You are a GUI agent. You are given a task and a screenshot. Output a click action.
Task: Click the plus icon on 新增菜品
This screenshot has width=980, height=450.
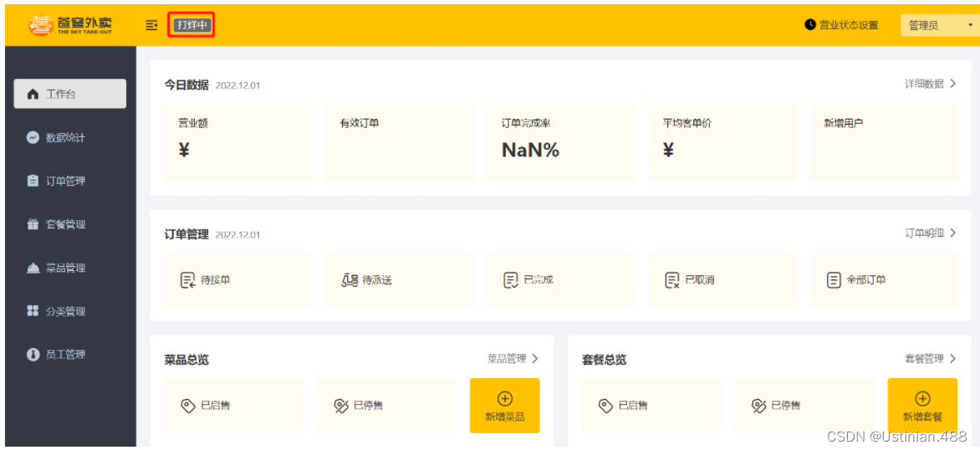pyautogui.click(x=505, y=398)
